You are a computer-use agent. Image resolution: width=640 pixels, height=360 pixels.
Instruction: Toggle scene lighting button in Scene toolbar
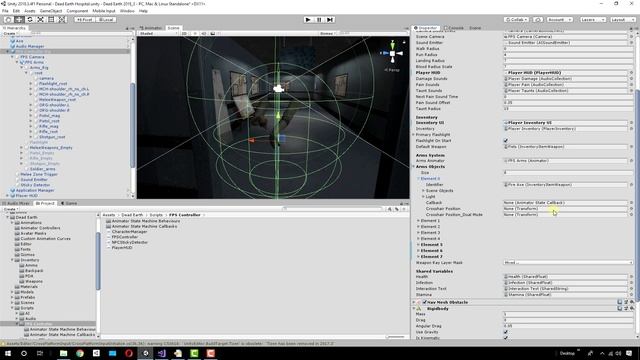pyautogui.click(x=195, y=33)
